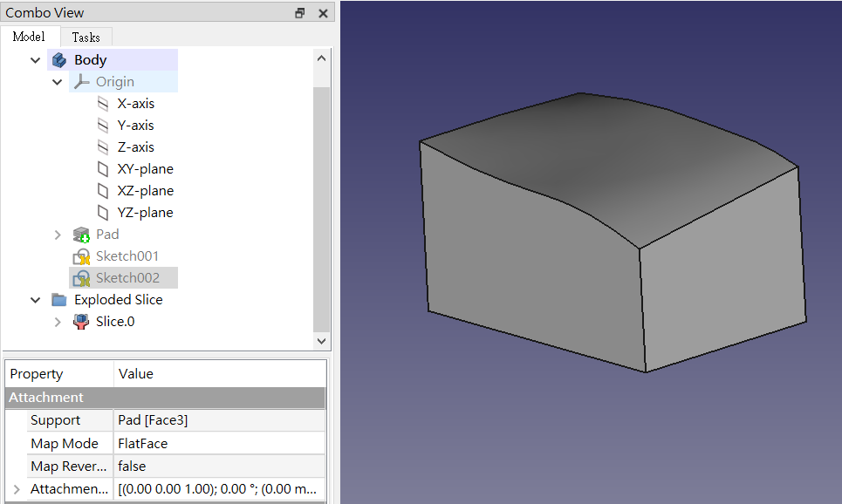
Task: Click the Property column header
Action: (x=59, y=373)
